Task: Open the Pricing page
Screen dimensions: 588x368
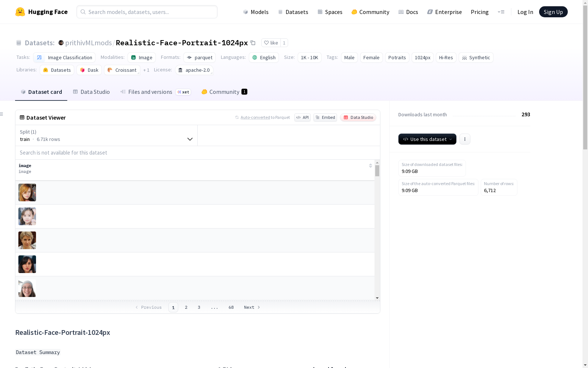Action: point(480,12)
